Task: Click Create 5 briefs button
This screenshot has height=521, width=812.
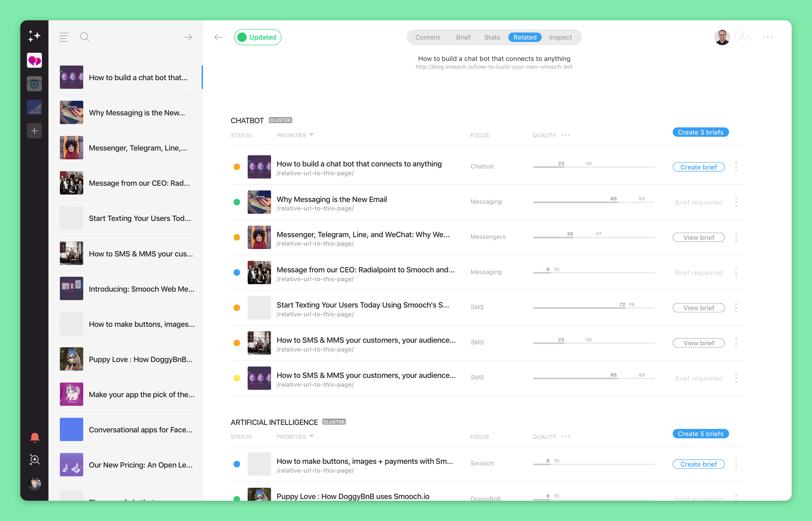Action: pyautogui.click(x=700, y=434)
